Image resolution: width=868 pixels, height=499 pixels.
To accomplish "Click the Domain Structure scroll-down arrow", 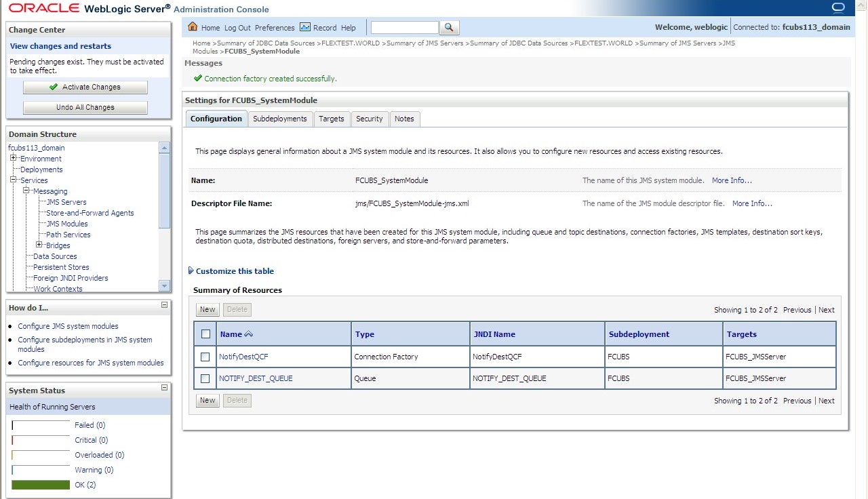I will 165,286.
